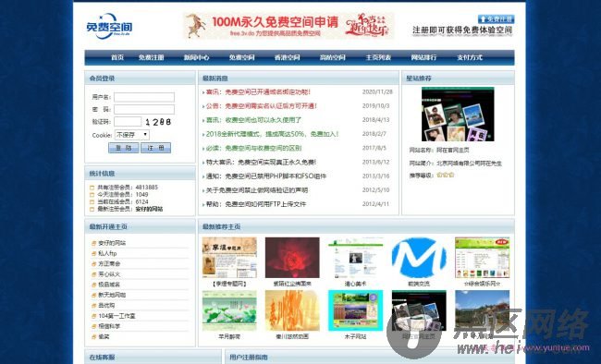Click the icon beside 104第一工作室

click(93, 316)
